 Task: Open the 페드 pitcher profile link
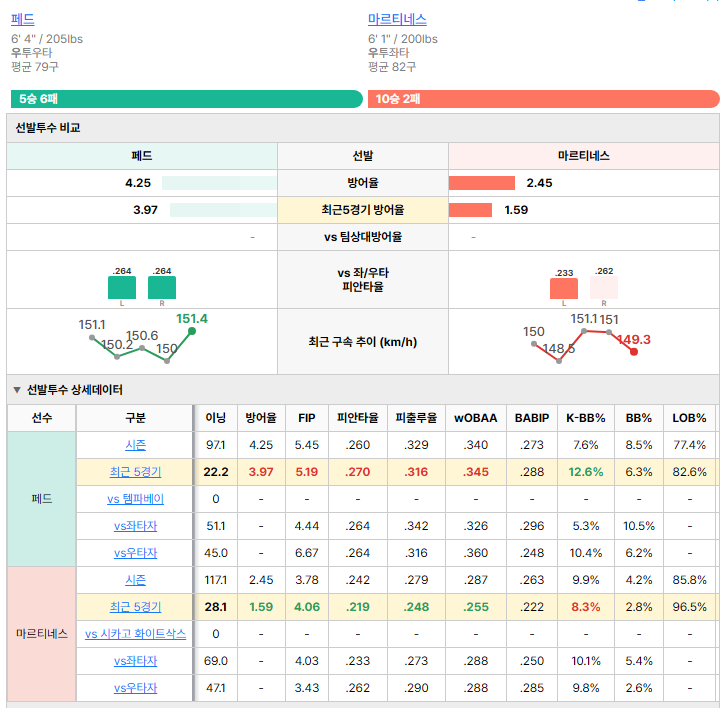click(x=23, y=19)
